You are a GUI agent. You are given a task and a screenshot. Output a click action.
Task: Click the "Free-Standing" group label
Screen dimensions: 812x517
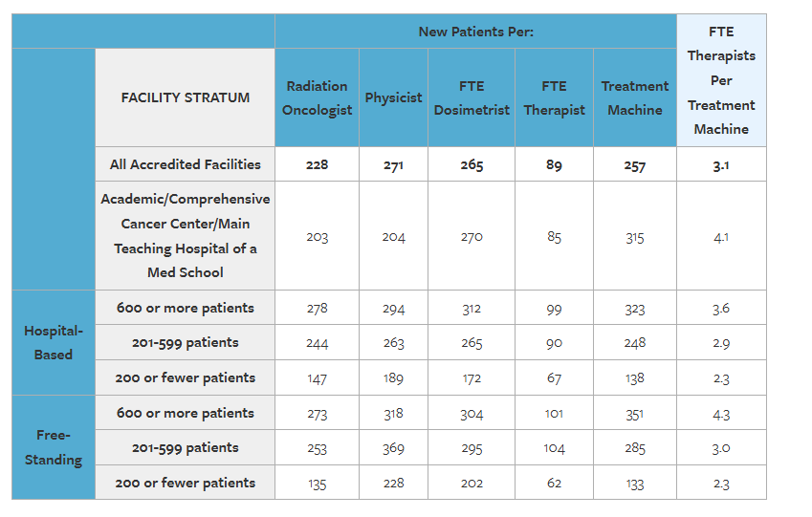pos(54,447)
